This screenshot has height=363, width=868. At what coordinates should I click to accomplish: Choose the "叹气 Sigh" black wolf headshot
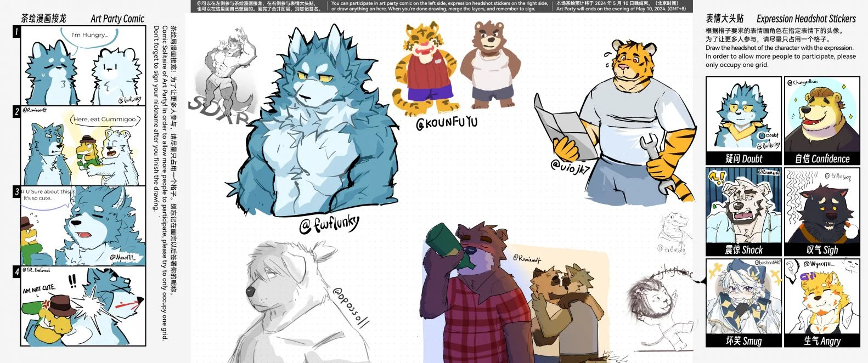click(x=822, y=206)
